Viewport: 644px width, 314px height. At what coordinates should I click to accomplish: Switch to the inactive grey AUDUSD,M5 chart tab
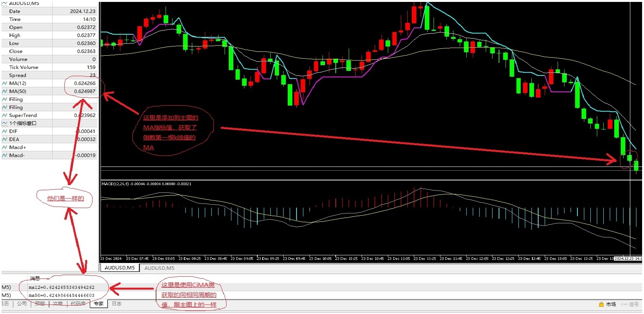(159, 268)
